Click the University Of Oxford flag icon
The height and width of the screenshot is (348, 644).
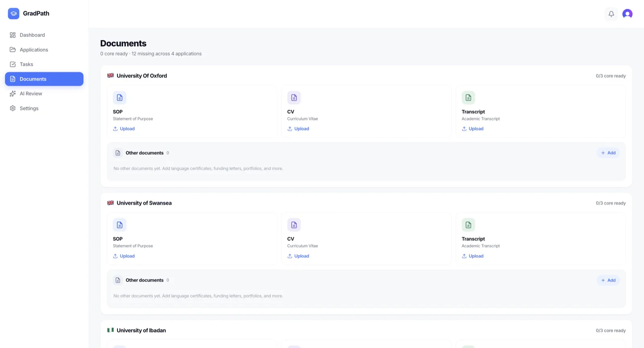(x=110, y=75)
